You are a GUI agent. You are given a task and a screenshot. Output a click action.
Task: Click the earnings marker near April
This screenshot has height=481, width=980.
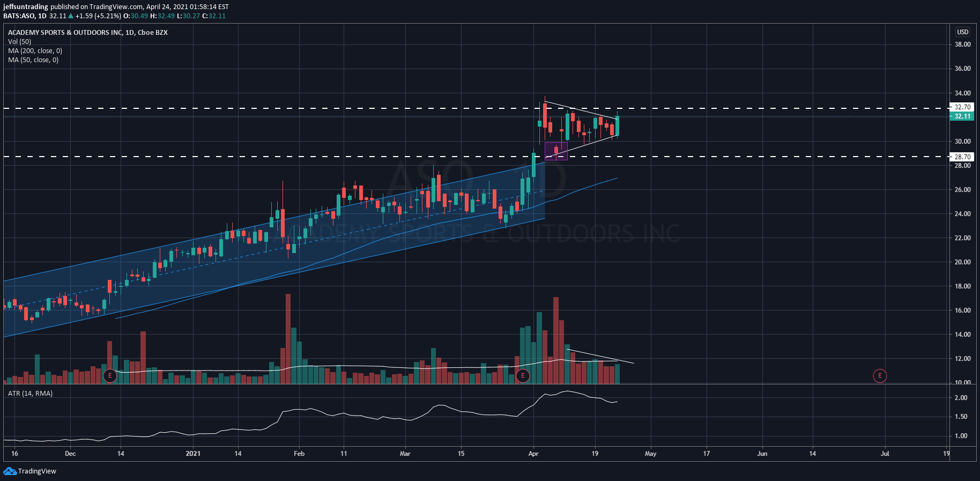click(523, 375)
